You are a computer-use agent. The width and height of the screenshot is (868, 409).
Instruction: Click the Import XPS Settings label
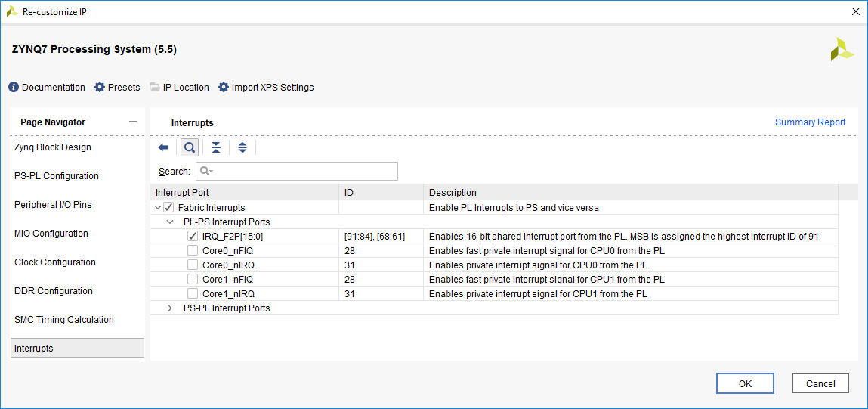[x=273, y=88]
